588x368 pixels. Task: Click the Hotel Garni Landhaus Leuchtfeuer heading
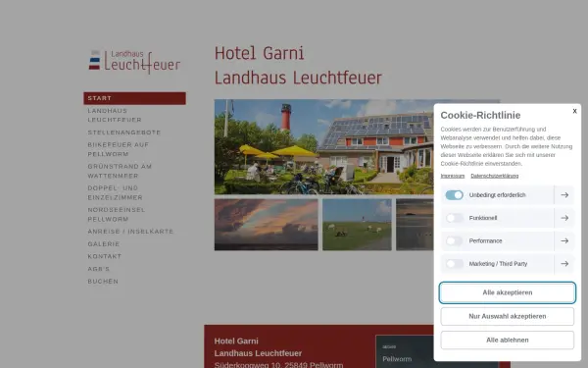(298, 66)
